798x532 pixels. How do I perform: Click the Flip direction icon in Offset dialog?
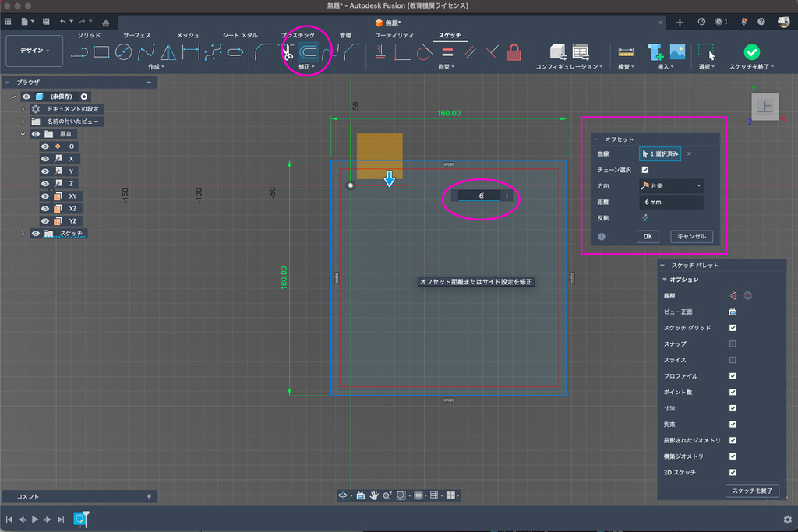pos(645,219)
